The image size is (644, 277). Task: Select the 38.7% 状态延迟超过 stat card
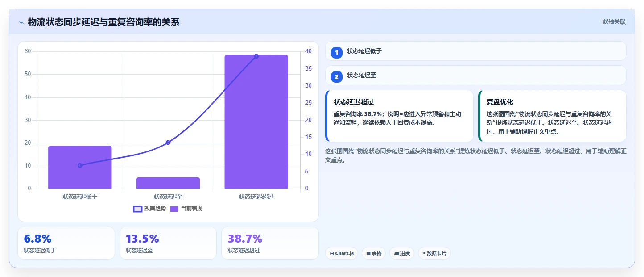(270, 243)
